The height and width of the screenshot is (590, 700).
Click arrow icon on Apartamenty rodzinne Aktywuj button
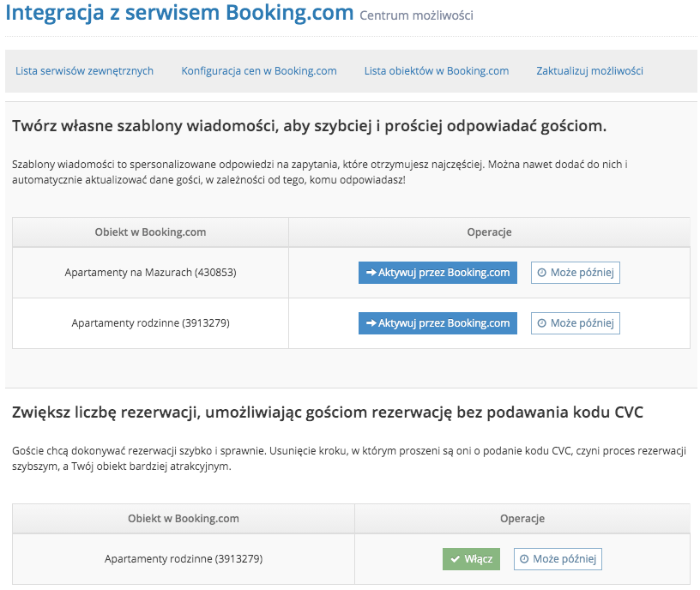point(371,323)
